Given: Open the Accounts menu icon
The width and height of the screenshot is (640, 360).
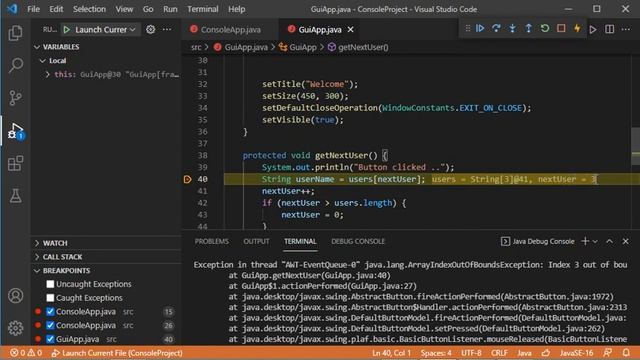Looking at the screenshot, I should (16, 296).
